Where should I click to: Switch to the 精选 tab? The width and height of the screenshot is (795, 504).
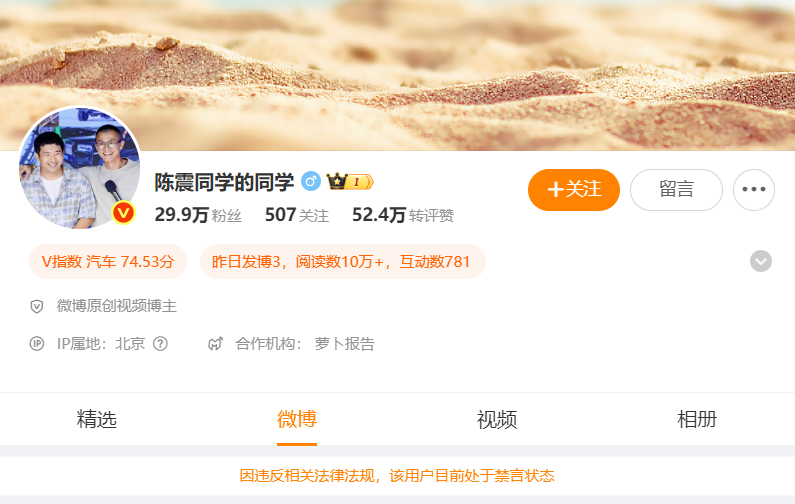point(96,420)
